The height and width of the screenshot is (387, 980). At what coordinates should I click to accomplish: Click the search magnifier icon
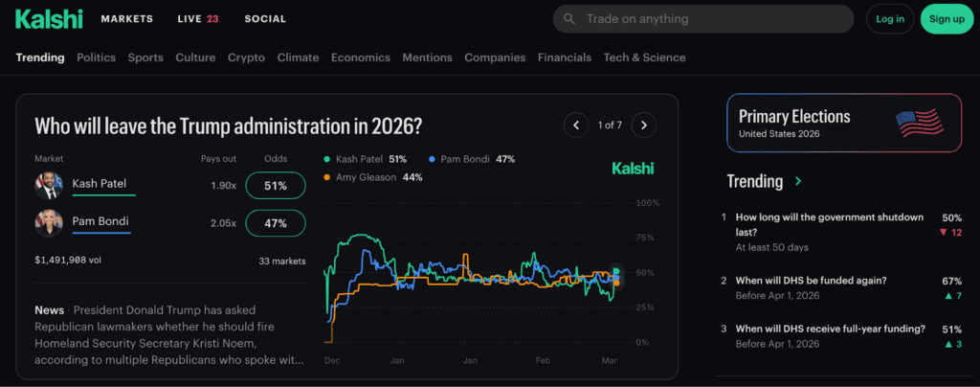570,19
